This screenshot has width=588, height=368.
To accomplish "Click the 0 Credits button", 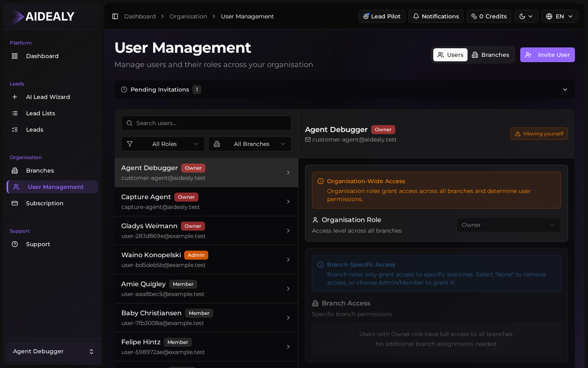I will coord(489,16).
